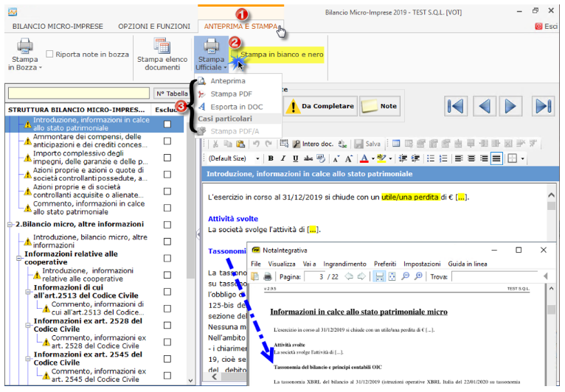Click the Trova search field
The height and width of the screenshot is (392, 565).
click(502, 276)
